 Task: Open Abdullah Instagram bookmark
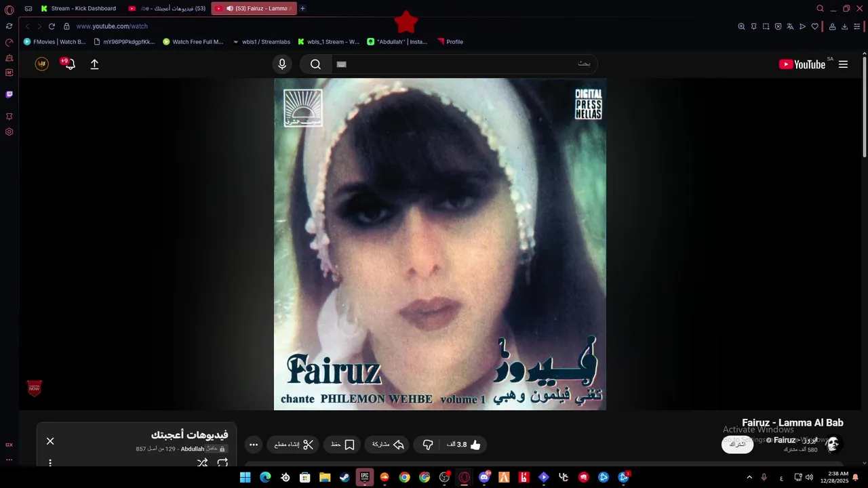397,42
